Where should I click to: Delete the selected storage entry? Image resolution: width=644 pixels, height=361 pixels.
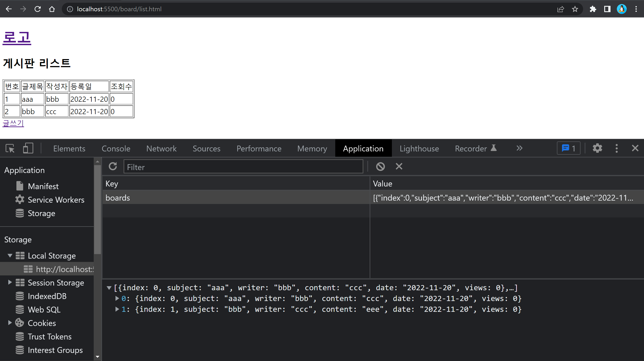399,166
